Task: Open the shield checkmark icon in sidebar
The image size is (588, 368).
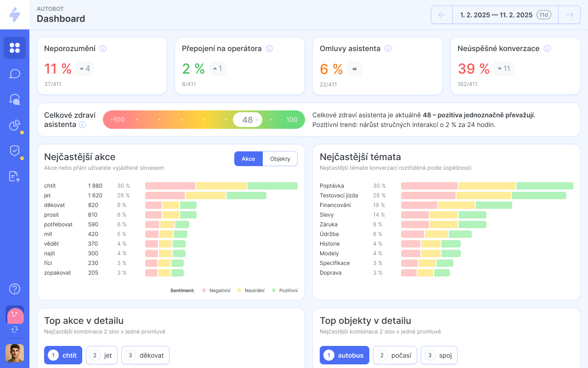Action: 15,151
